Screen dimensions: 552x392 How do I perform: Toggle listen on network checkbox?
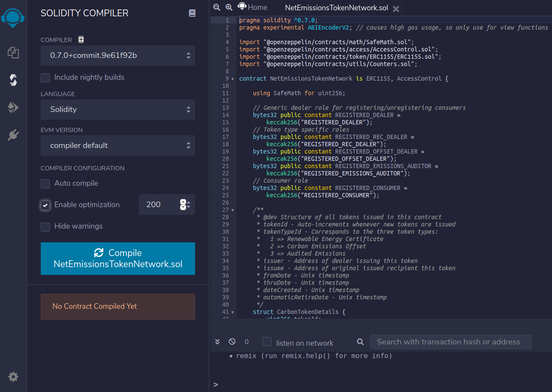(267, 342)
